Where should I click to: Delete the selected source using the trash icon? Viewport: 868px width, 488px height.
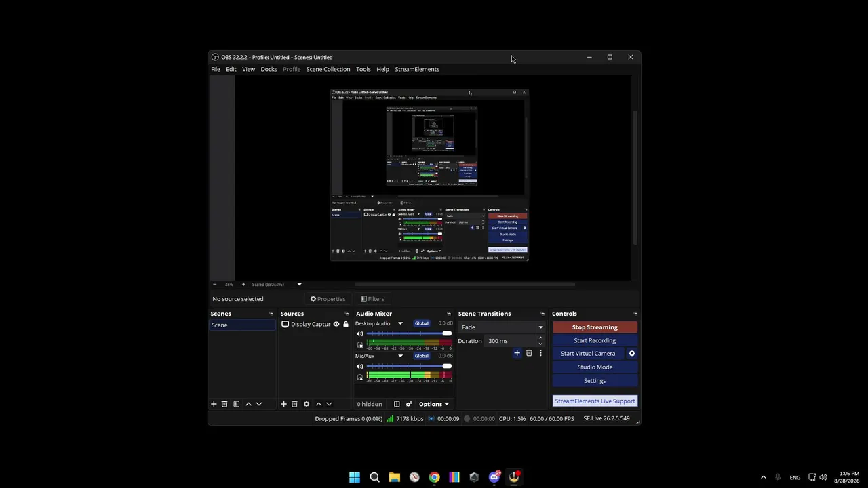[294, 404]
